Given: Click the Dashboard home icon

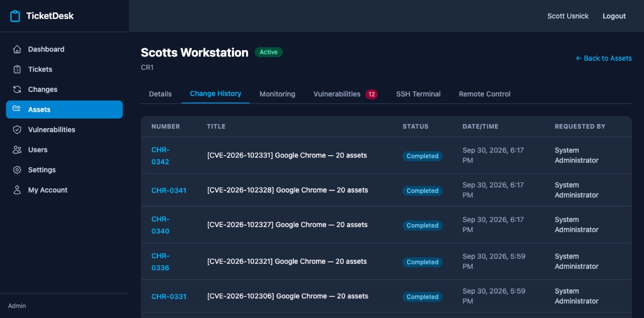Looking at the screenshot, I should pos(17,49).
